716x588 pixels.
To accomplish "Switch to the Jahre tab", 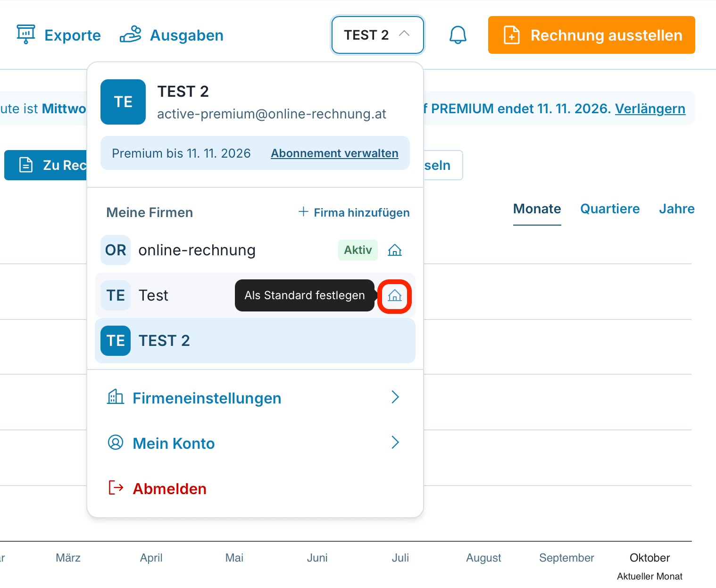I will pos(677,209).
